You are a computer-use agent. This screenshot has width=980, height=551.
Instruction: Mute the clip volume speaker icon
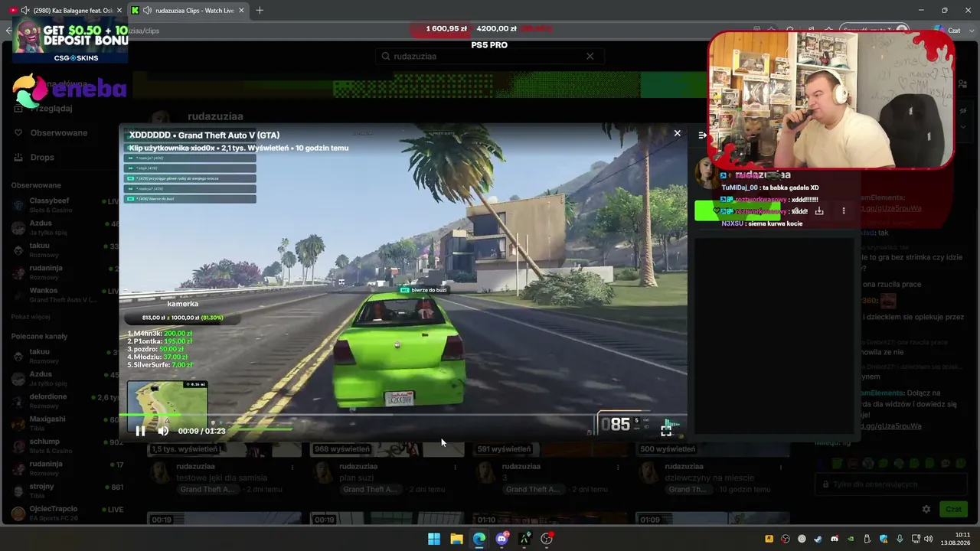[x=163, y=431]
